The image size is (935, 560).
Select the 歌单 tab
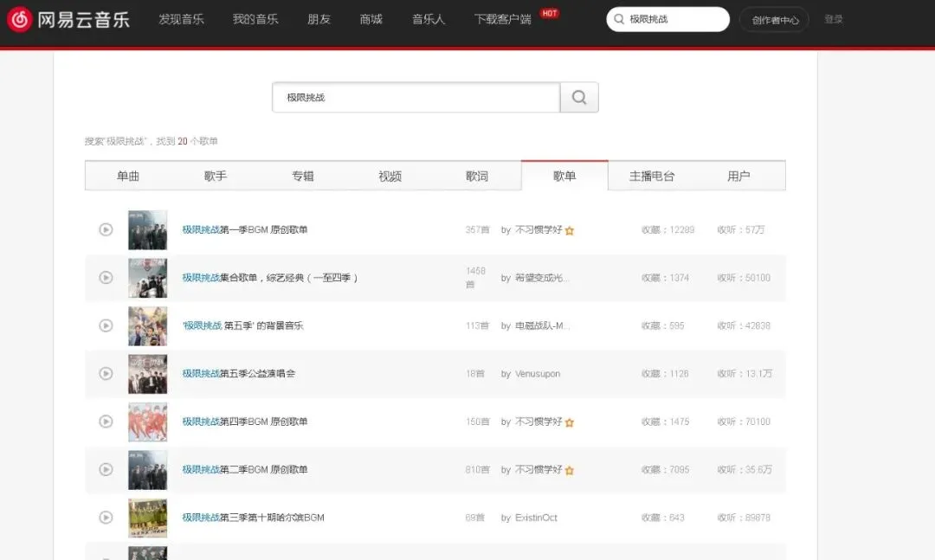coord(564,176)
